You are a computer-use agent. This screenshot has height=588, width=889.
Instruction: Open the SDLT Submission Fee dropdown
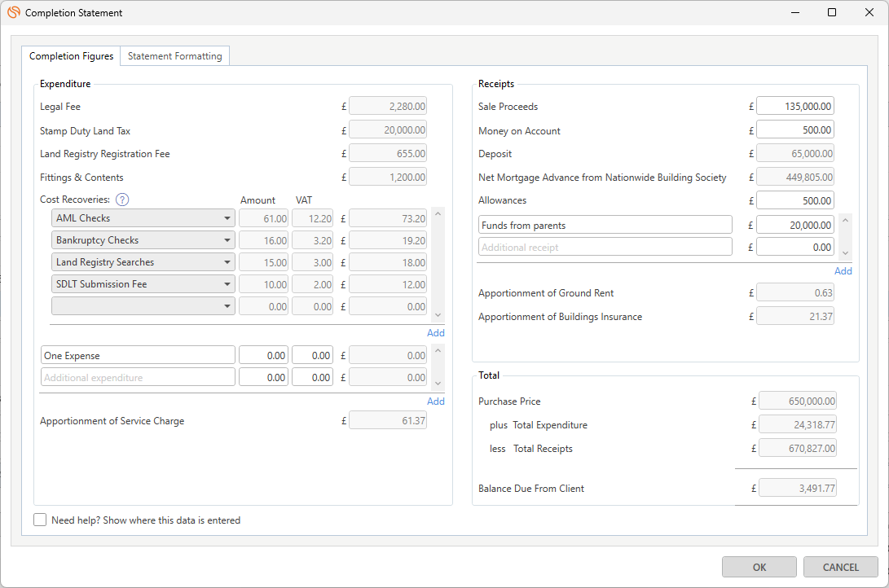[x=227, y=284]
